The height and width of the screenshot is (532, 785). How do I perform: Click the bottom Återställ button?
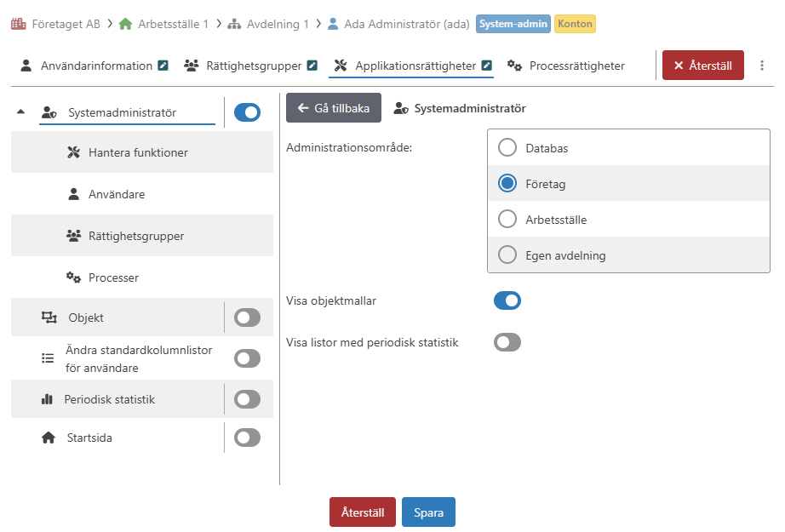(363, 512)
